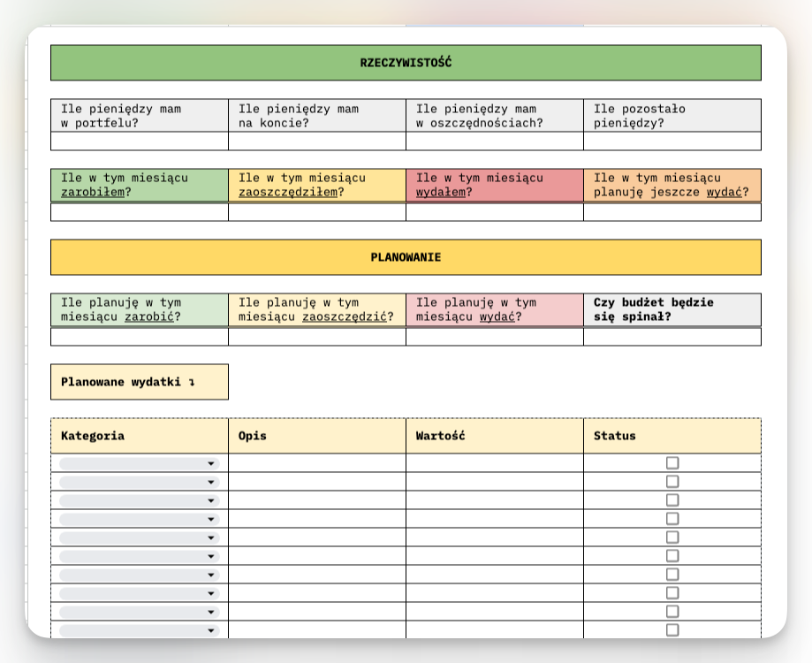Viewport: 812px width, 663px height.
Task: Open the Kategoria dropdown in eighth row
Action: pyautogui.click(x=140, y=593)
